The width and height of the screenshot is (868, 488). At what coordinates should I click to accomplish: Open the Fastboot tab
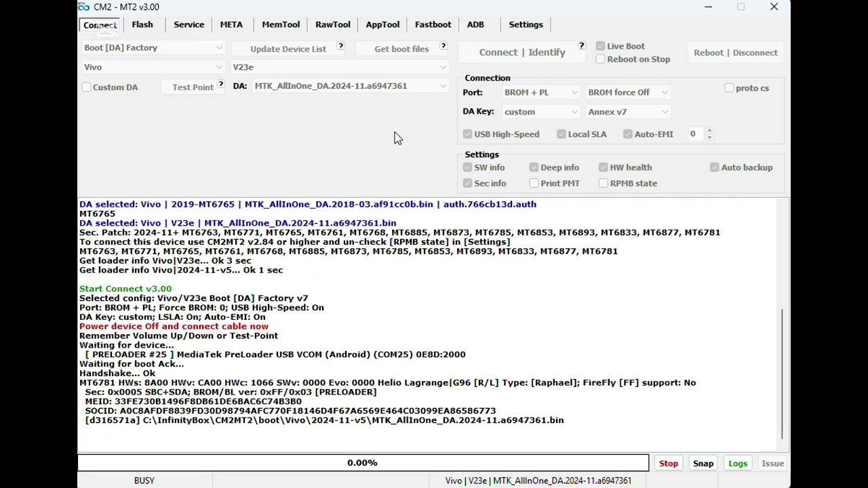click(433, 24)
